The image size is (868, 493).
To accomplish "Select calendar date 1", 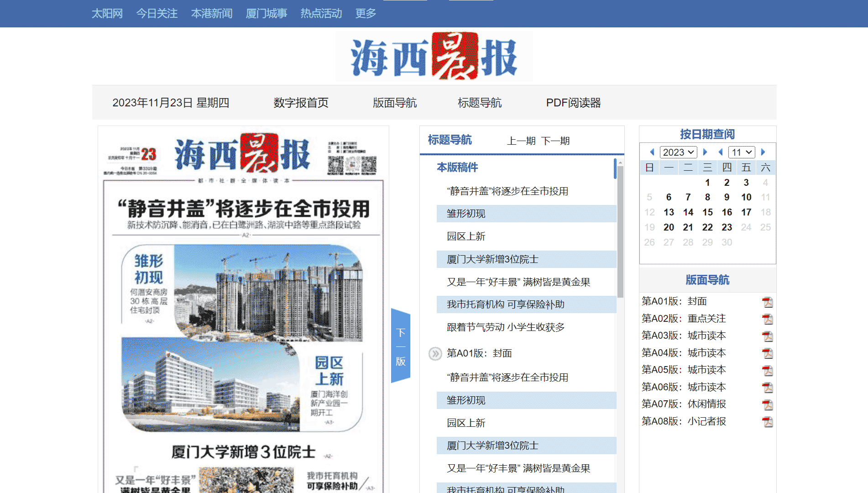I will pyautogui.click(x=707, y=183).
